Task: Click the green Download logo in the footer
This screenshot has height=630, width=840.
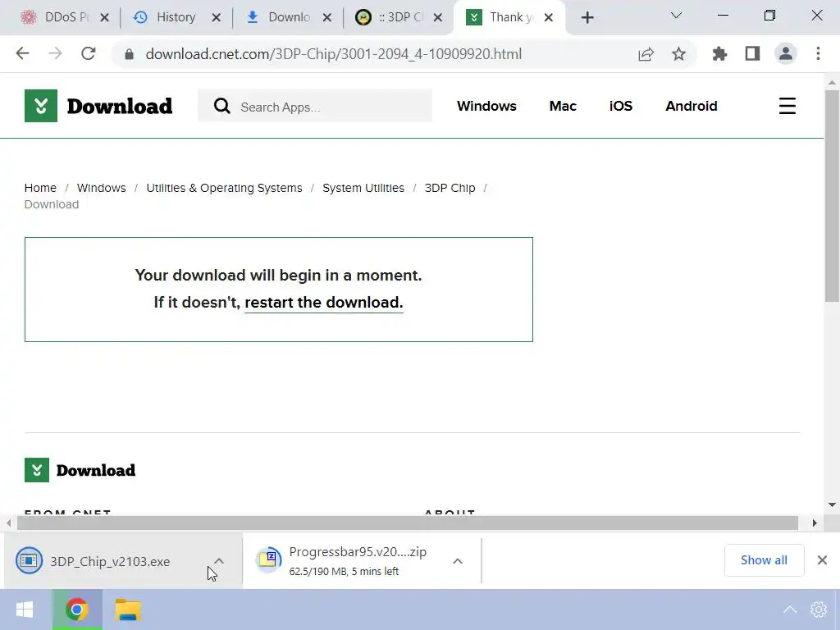Action: tap(80, 470)
